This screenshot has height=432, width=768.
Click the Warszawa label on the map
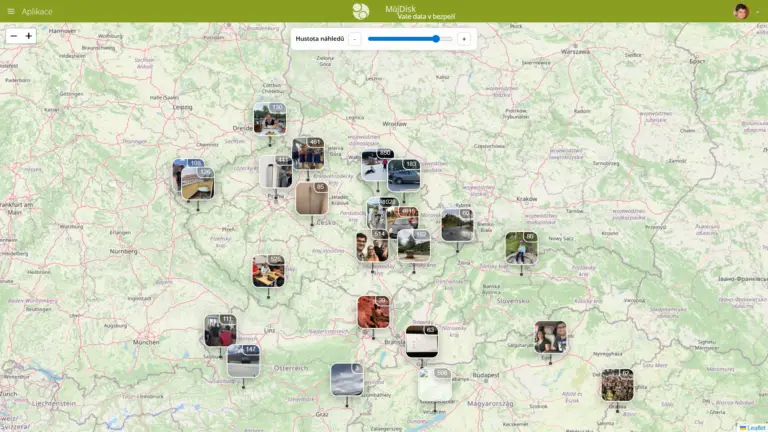click(x=575, y=51)
